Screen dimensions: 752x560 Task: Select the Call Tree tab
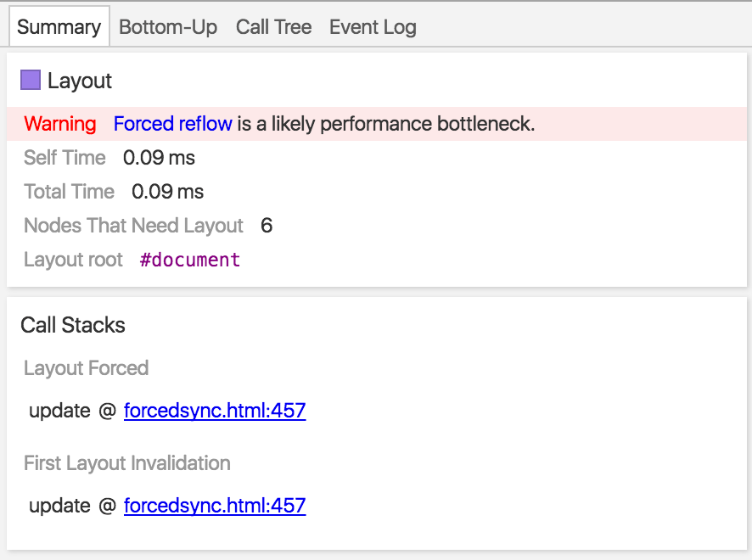coord(273,27)
